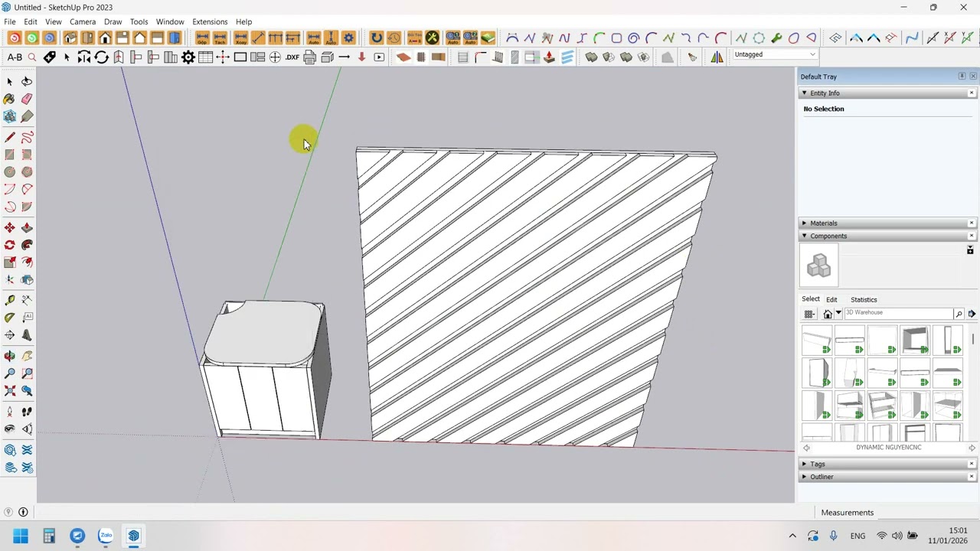Select the Line pencil tool

(x=9, y=137)
